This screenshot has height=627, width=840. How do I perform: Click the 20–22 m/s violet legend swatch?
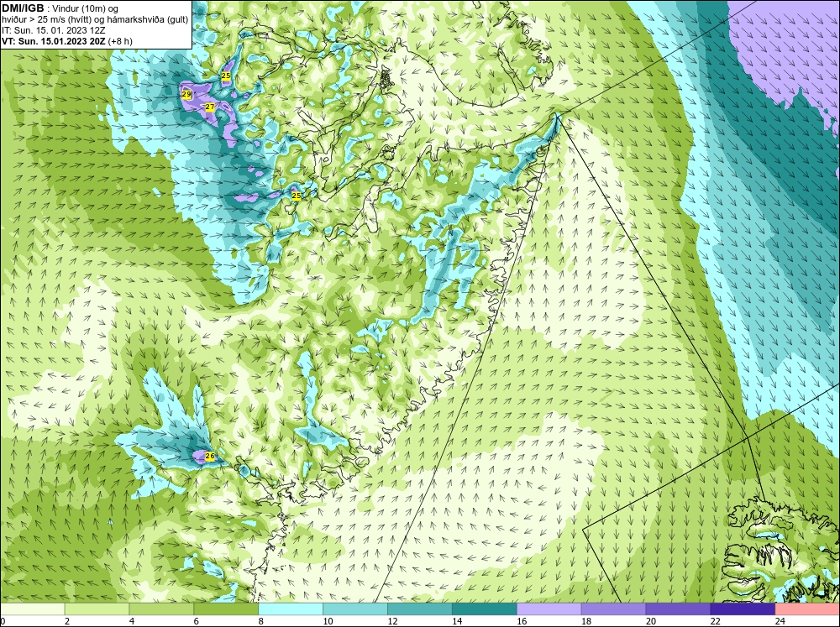pyautogui.click(x=678, y=609)
